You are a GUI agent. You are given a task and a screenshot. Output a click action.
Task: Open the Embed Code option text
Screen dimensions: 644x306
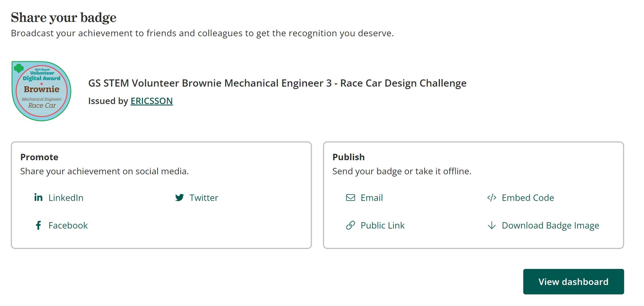[x=528, y=198]
